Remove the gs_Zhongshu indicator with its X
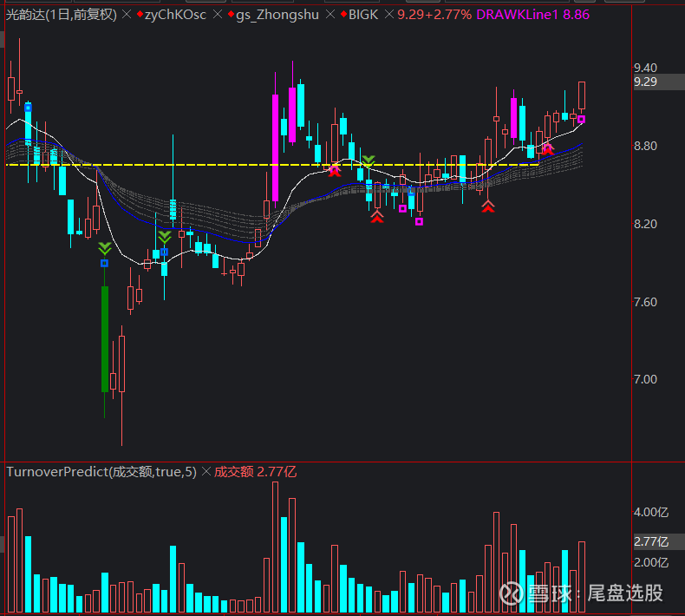The height and width of the screenshot is (616, 685). [x=330, y=15]
